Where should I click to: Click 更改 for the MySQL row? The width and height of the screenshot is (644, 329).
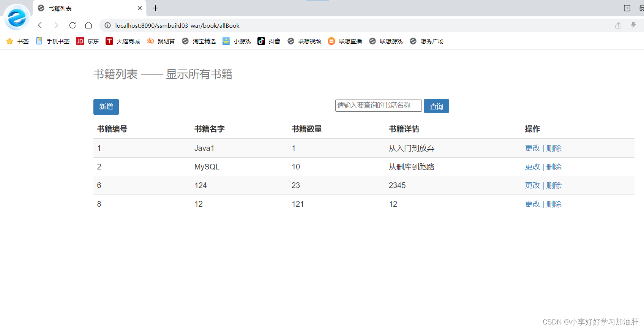point(532,167)
